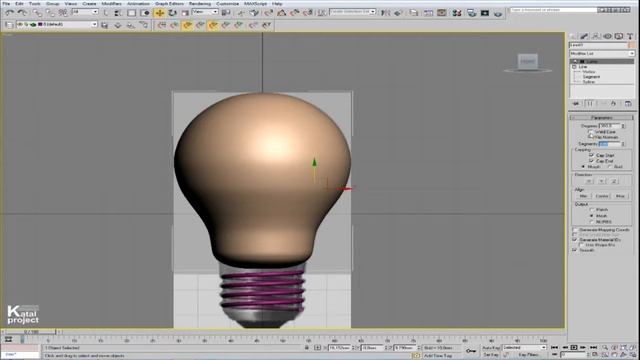This screenshot has width=640, height=360.
Task: Select the Patch output radio button
Action: tap(591, 209)
